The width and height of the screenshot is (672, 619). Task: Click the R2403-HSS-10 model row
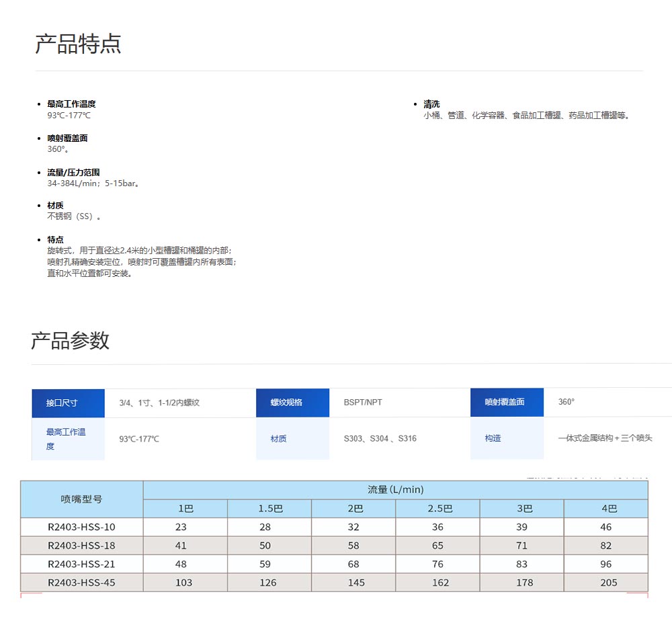coord(81,527)
